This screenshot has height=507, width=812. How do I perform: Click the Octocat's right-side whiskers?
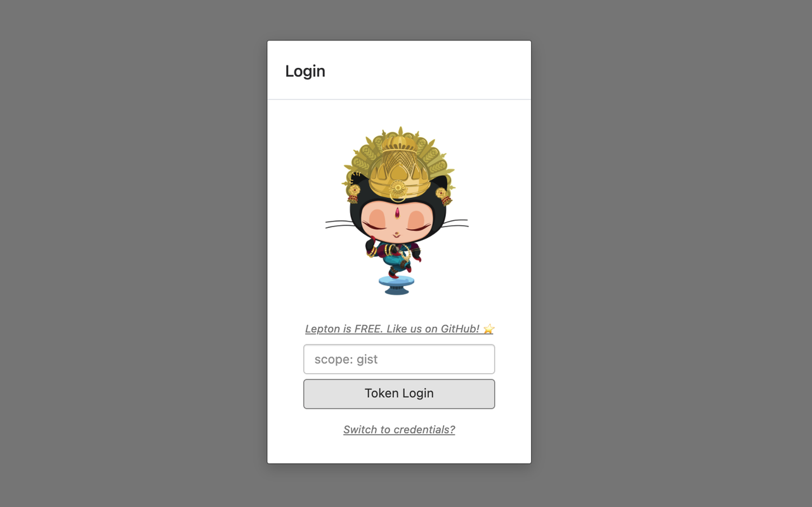(x=454, y=223)
